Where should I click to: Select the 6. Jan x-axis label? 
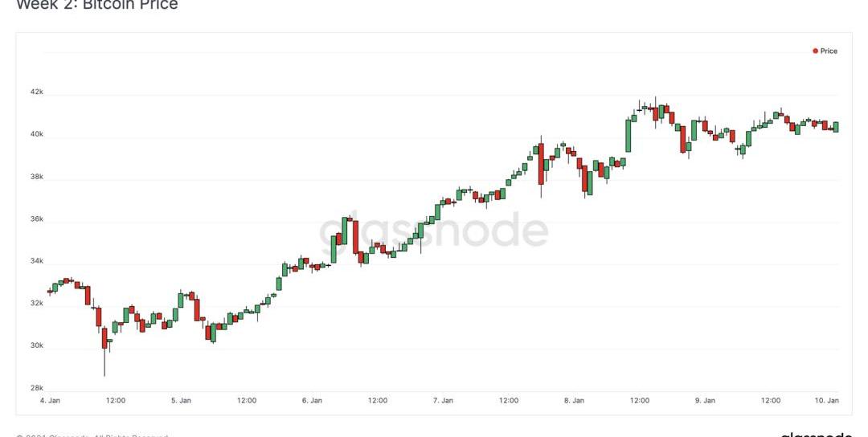point(312,400)
